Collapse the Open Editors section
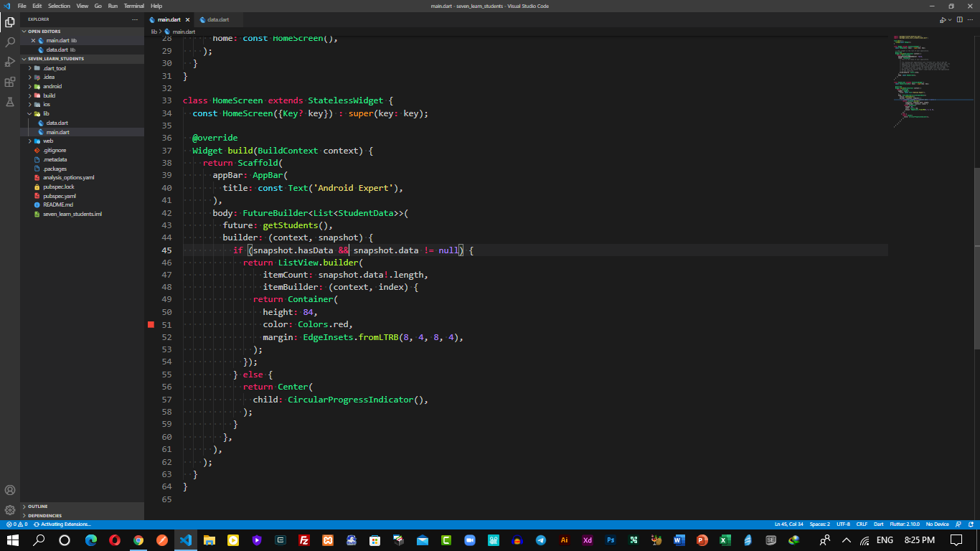980x551 pixels. point(82,32)
